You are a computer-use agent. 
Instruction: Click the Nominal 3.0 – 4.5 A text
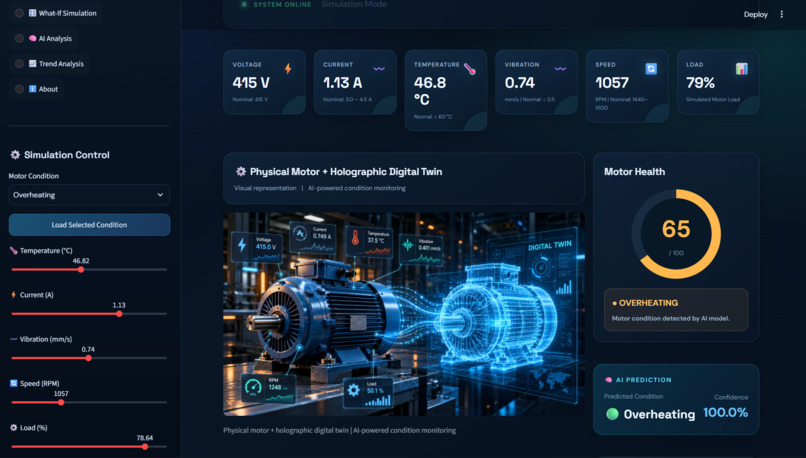(x=347, y=99)
